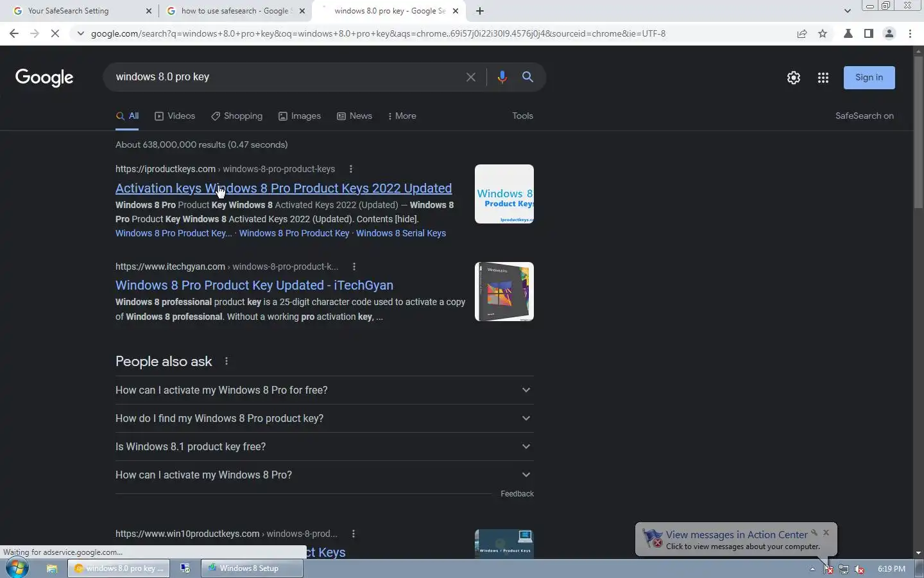Screen dimensions: 924x578
Task: Expand Is Windows 8.1 product key free
Action: (x=325, y=447)
